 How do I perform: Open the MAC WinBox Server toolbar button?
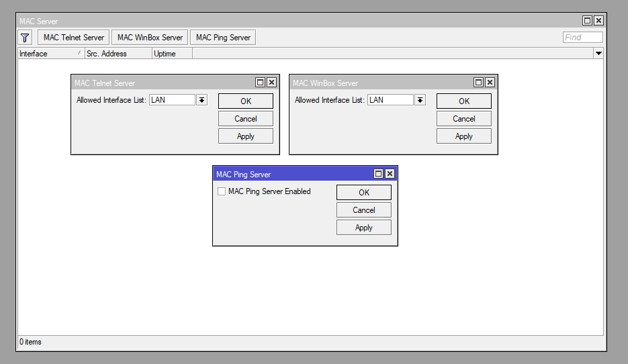click(x=150, y=38)
